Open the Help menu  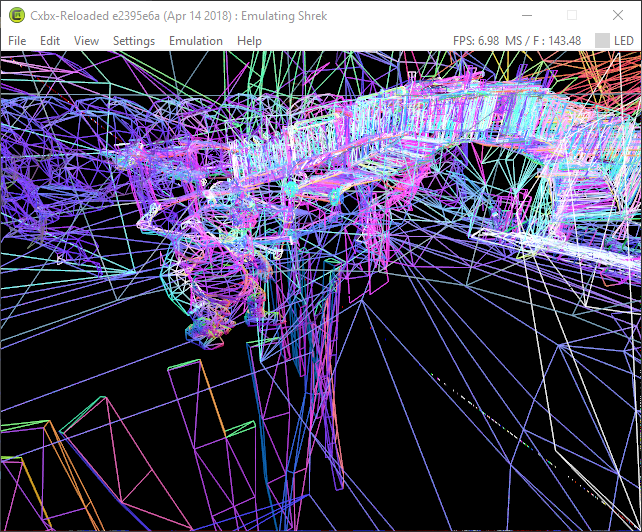(249, 41)
